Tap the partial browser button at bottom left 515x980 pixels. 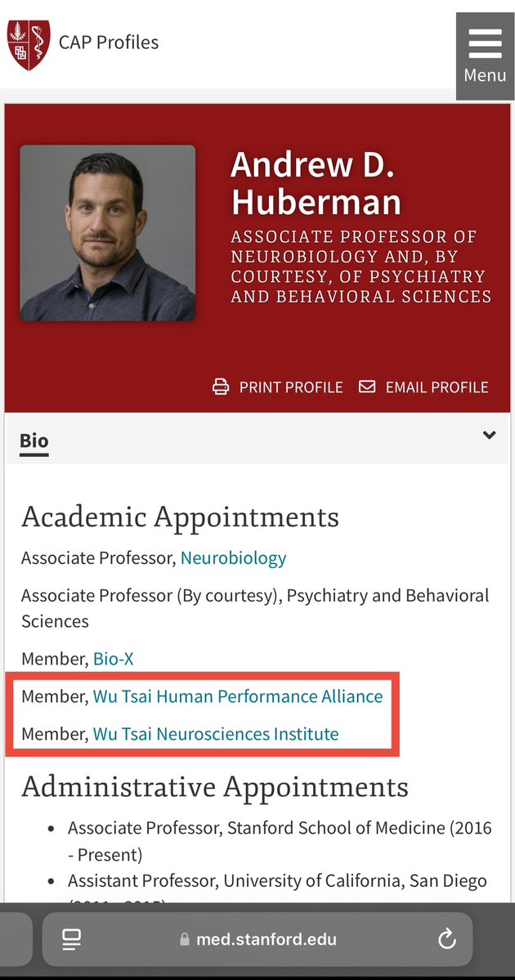(15, 940)
